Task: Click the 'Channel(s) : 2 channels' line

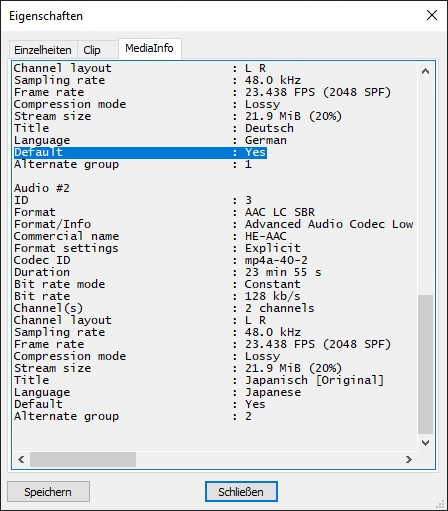Action: (x=164, y=308)
